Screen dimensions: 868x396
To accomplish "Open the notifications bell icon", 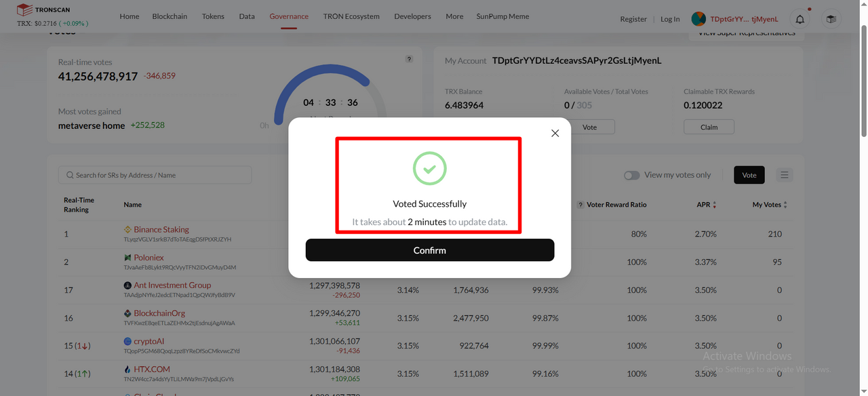I will point(800,19).
